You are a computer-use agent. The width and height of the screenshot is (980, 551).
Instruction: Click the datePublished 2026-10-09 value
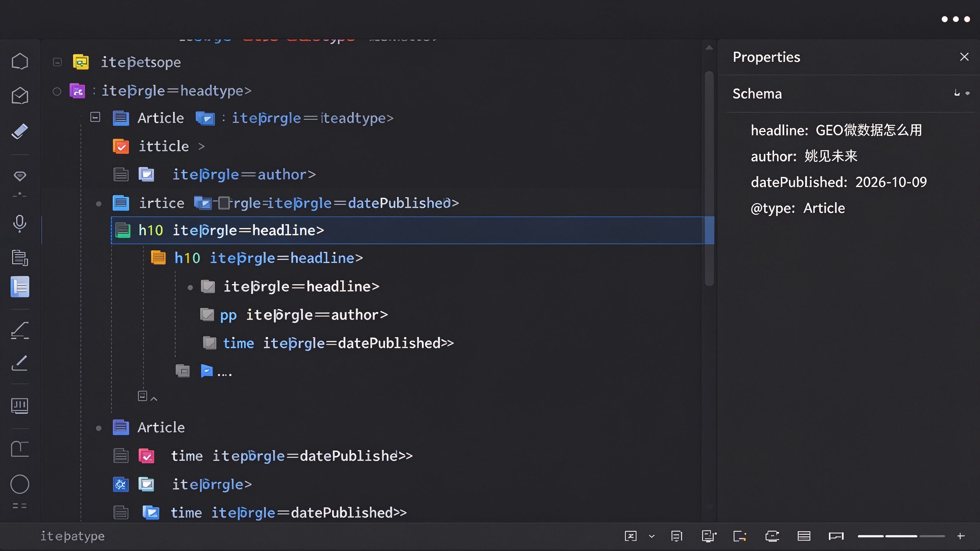[x=891, y=182]
